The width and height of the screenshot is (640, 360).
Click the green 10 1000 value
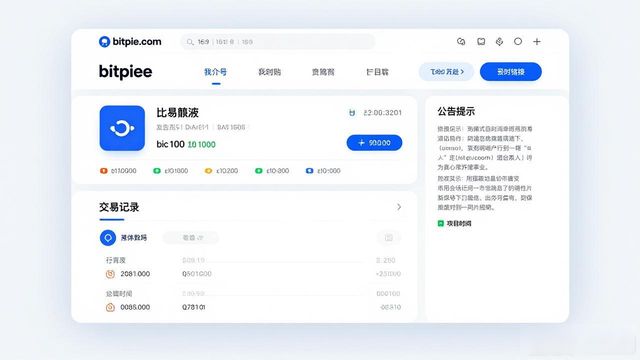201,144
